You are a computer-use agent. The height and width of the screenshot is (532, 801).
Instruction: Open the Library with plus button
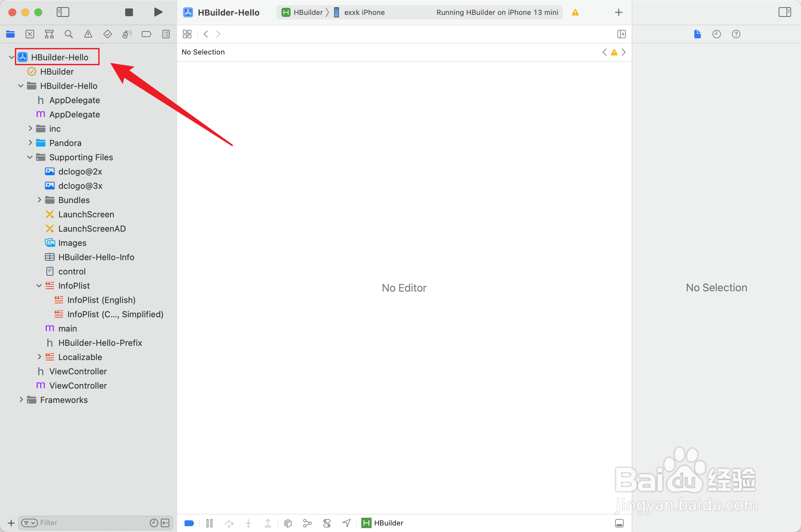[x=618, y=13]
